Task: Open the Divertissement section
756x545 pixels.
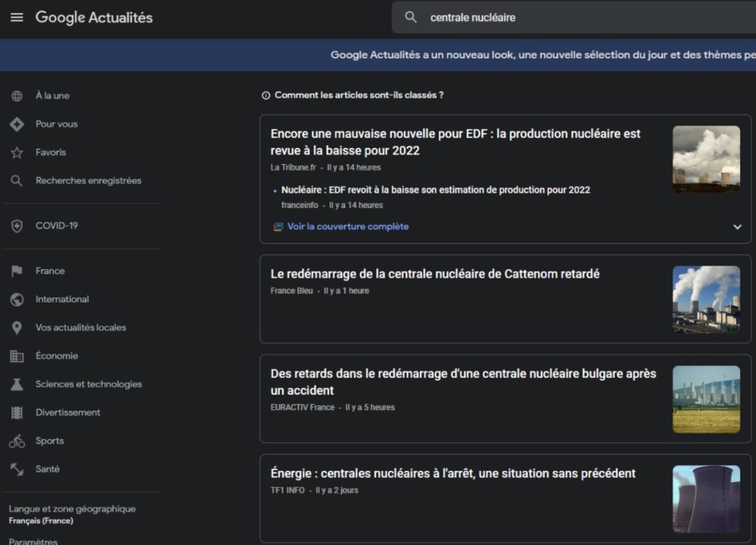Action: [x=67, y=413]
